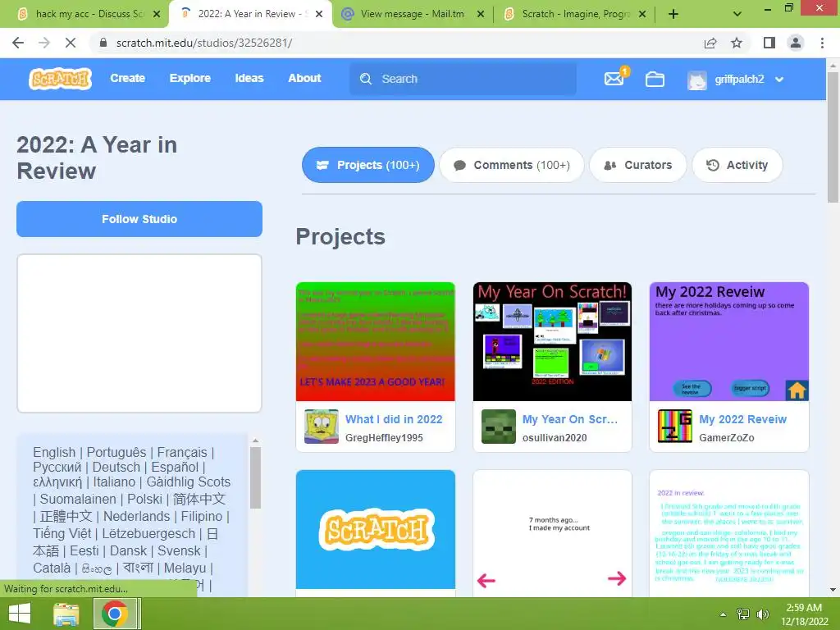The image size is (840, 630).
Task: Click the studio description scrollbar
Action: coord(256,478)
